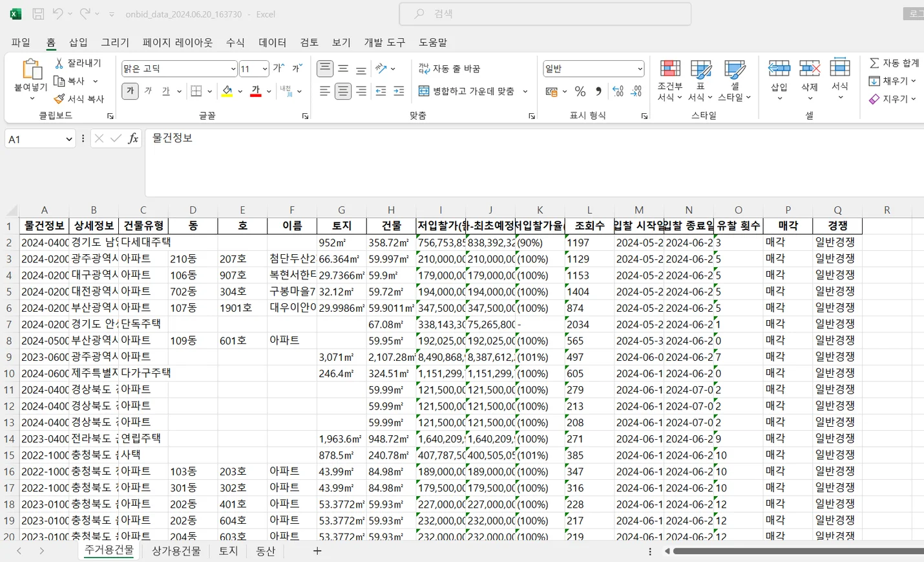Click the align top icon
924x562 pixels.
[x=325, y=69]
